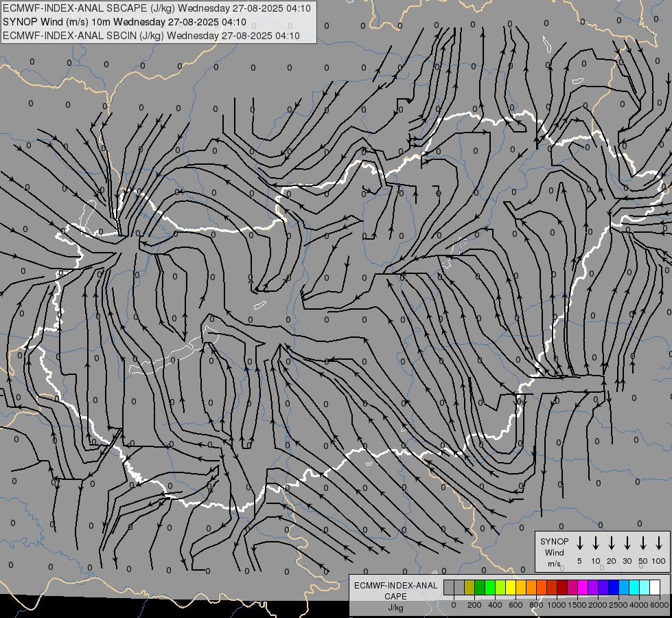Click the SYNOP Wind 10m title line

click(x=124, y=22)
